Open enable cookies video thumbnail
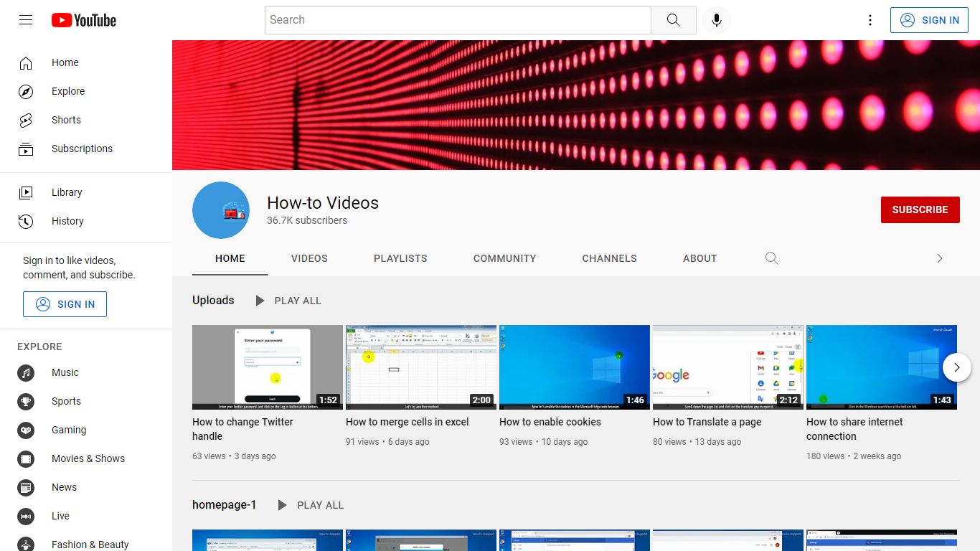The image size is (980, 551). (x=575, y=367)
